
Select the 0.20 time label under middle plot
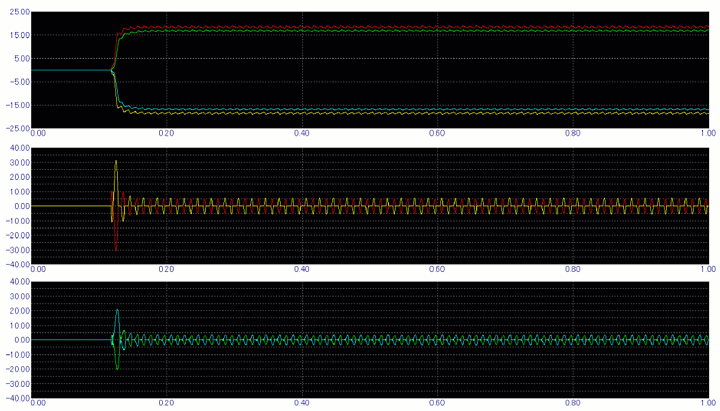pos(166,269)
